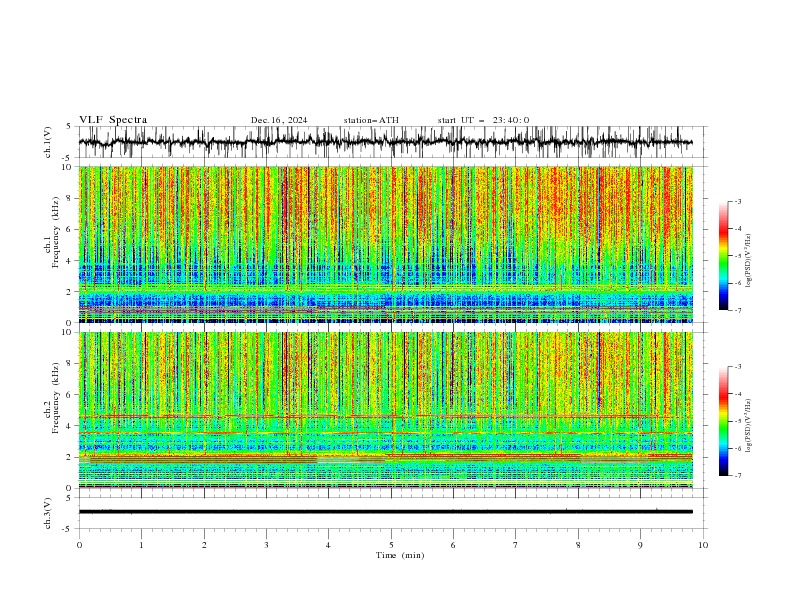Click the 'ch.3(V)' axis label
The image size is (792, 612).
point(48,513)
